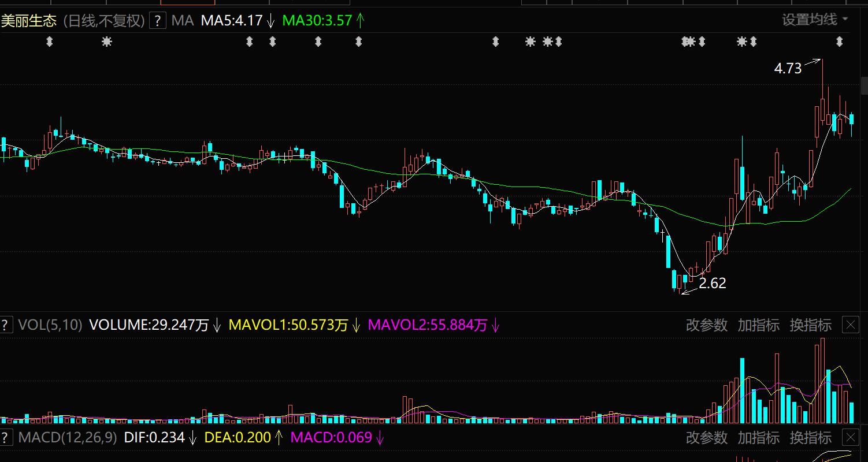The width and height of the screenshot is (868, 462).
Task: Close the VOL indicator panel
Action: tap(851, 325)
